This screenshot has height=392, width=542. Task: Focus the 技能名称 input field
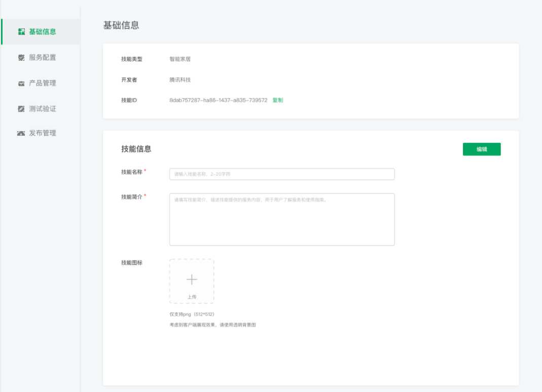(x=282, y=174)
